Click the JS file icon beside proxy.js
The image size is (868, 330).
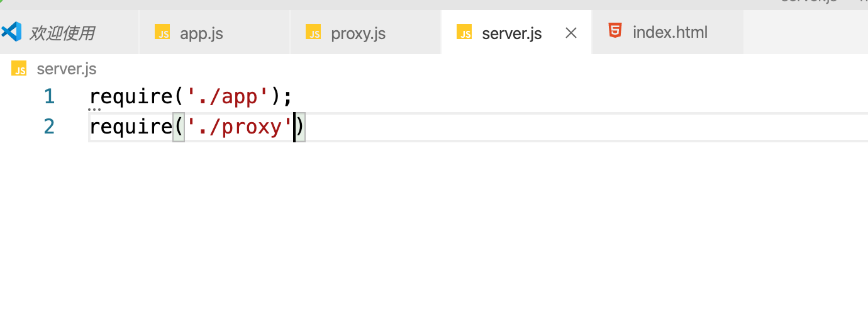tap(313, 32)
